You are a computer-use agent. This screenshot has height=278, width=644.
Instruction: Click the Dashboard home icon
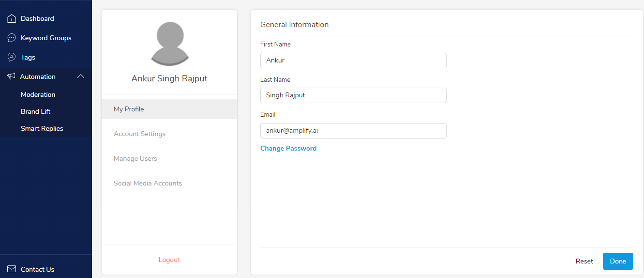click(x=12, y=18)
